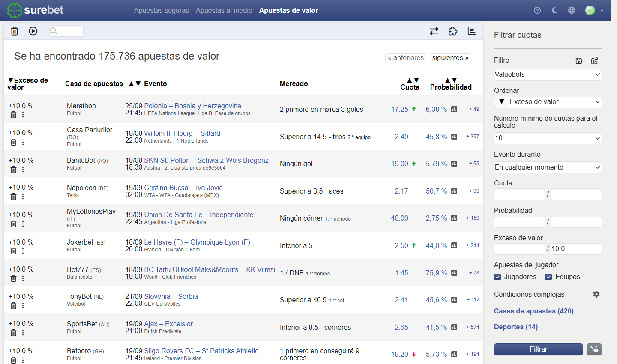
Task: Focus the minimum Cuota input field
Action: tap(520, 194)
